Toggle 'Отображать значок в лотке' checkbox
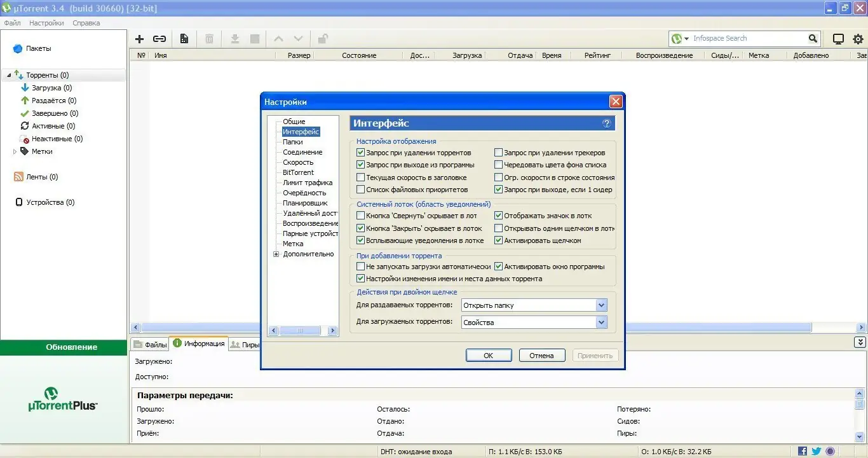Image resolution: width=868 pixels, height=458 pixels. pyautogui.click(x=499, y=216)
